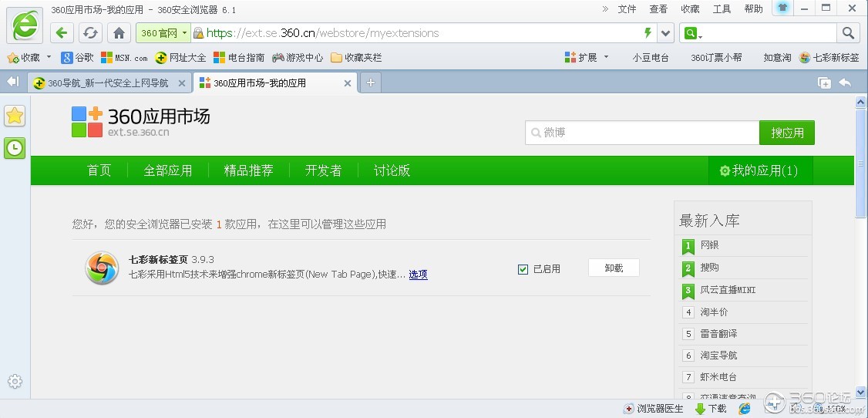Expand the hidden menu chevron before 文件
The height and width of the screenshot is (418, 868).
[605, 8]
